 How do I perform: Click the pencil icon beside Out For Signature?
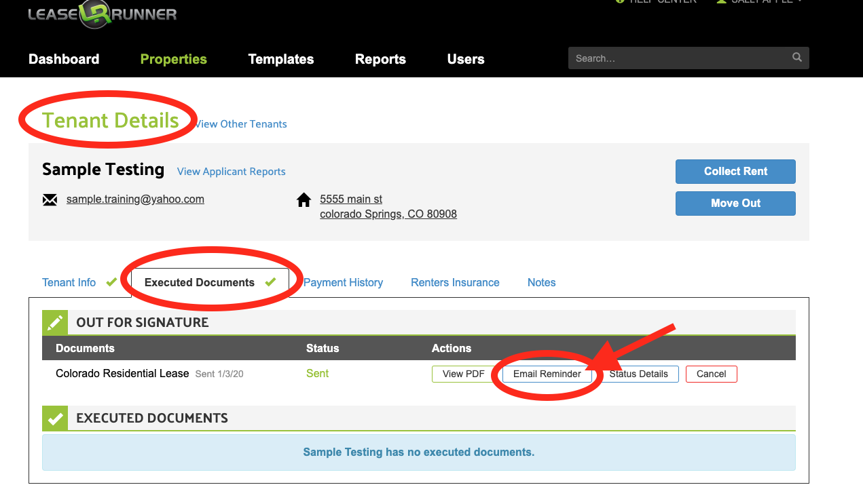pos(56,323)
